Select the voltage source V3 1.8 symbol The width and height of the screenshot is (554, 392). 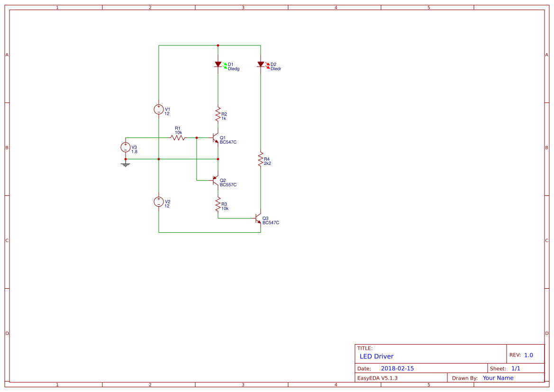click(126, 147)
